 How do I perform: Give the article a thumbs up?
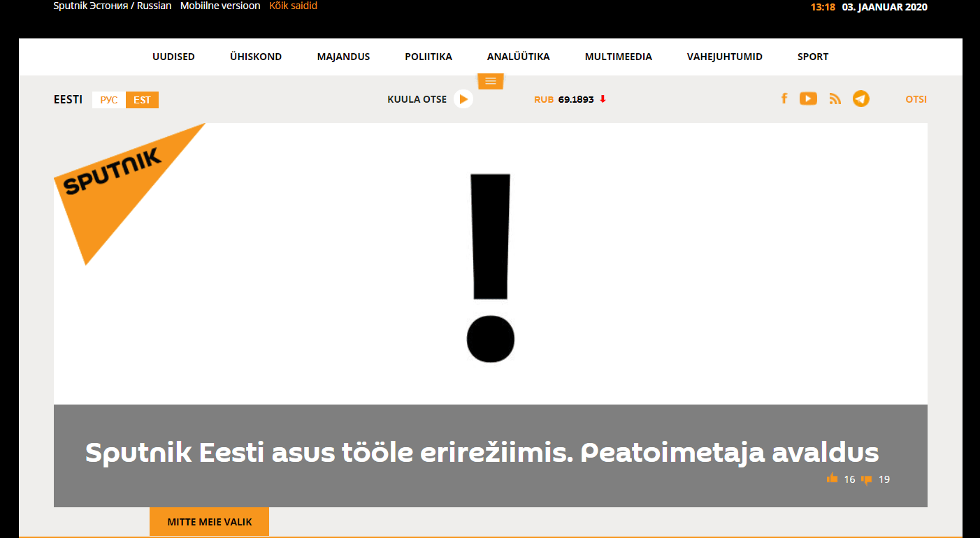tap(832, 479)
